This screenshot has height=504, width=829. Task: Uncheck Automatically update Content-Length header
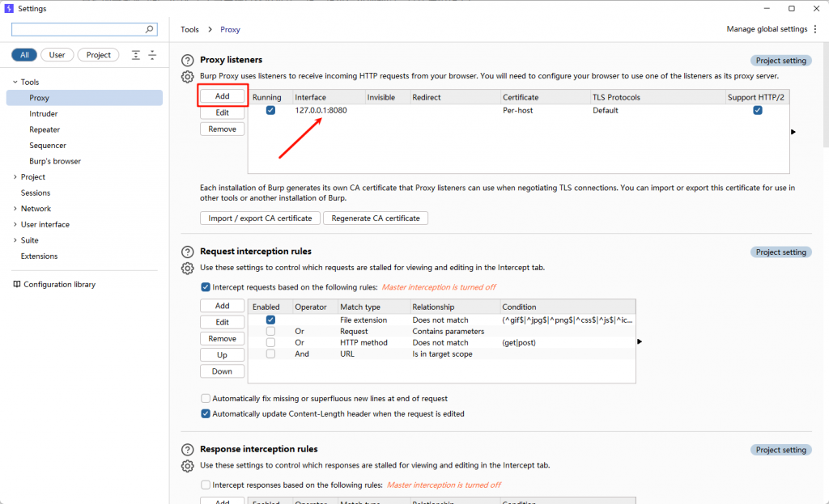pyautogui.click(x=206, y=413)
